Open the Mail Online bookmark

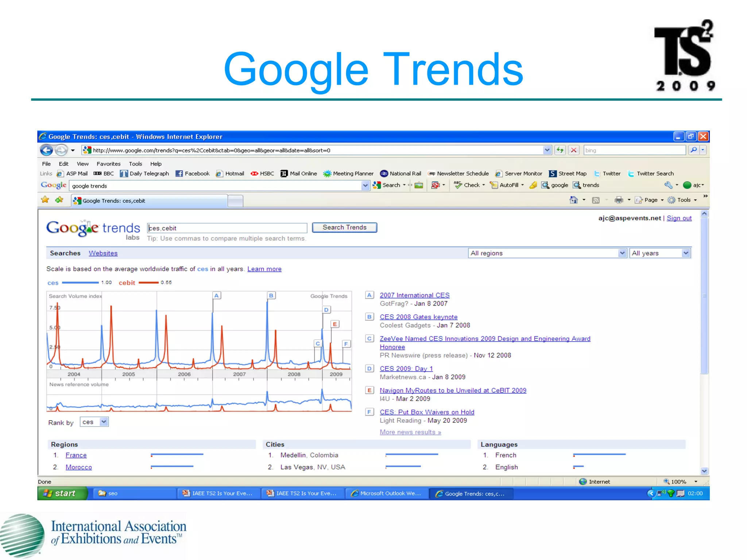pyautogui.click(x=299, y=174)
